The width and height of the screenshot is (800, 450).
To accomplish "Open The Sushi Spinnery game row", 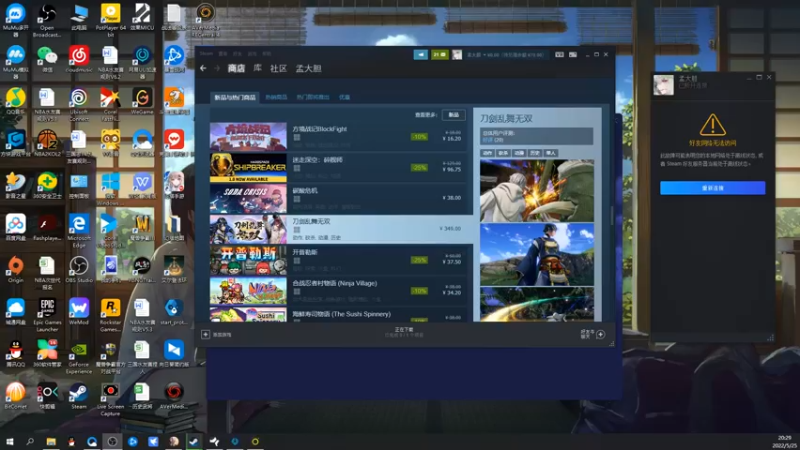I will click(338, 314).
